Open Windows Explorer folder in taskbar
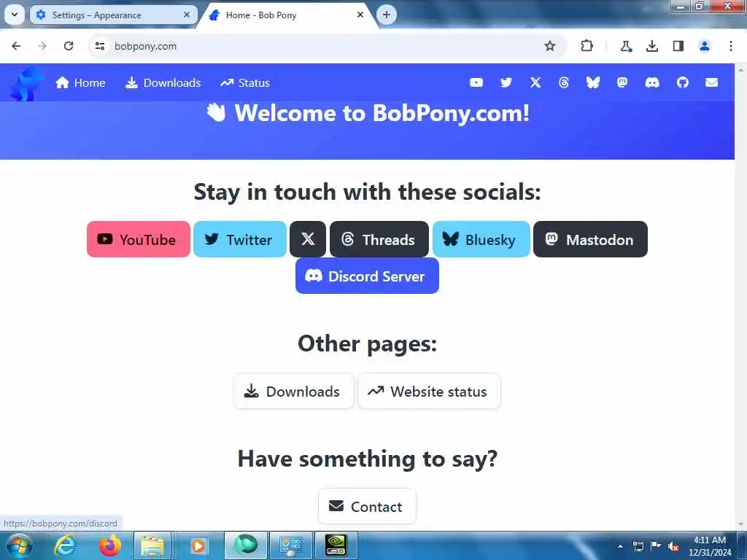This screenshot has width=747, height=560. pyautogui.click(x=152, y=545)
